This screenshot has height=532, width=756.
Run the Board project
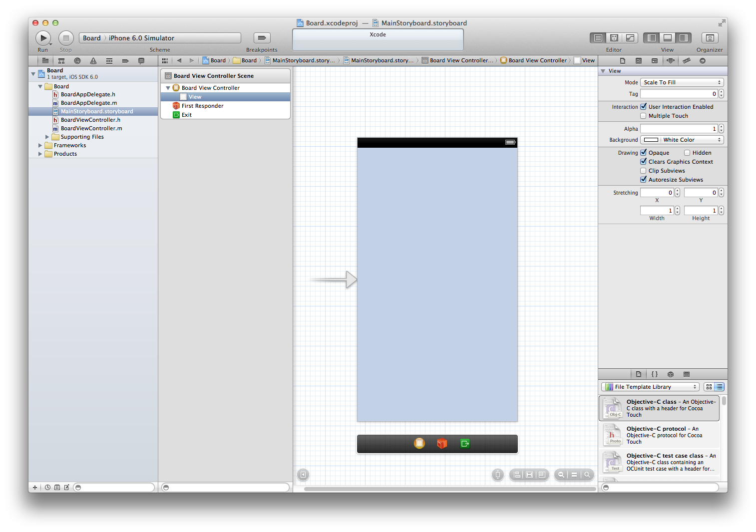tap(43, 38)
